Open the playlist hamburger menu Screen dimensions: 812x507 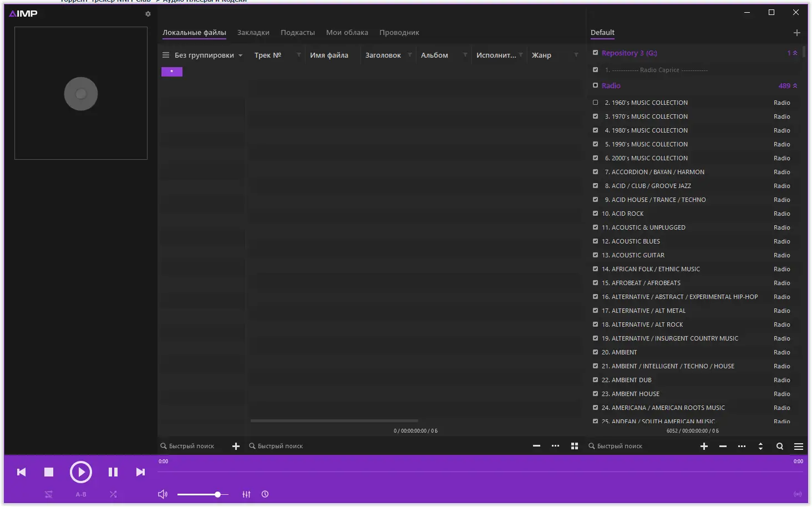799,446
